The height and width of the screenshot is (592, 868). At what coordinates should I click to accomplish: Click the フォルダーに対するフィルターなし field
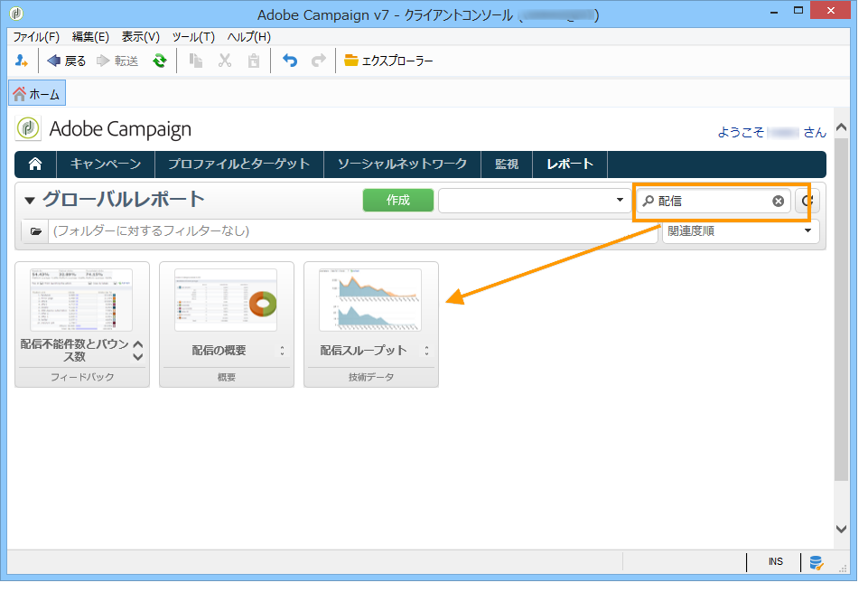[352, 231]
